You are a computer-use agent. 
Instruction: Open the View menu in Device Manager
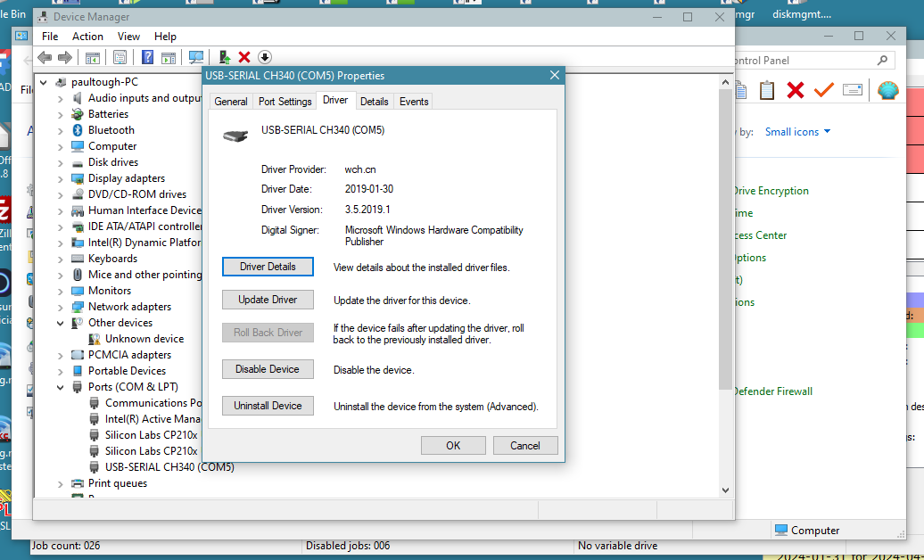[x=128, y=37]
